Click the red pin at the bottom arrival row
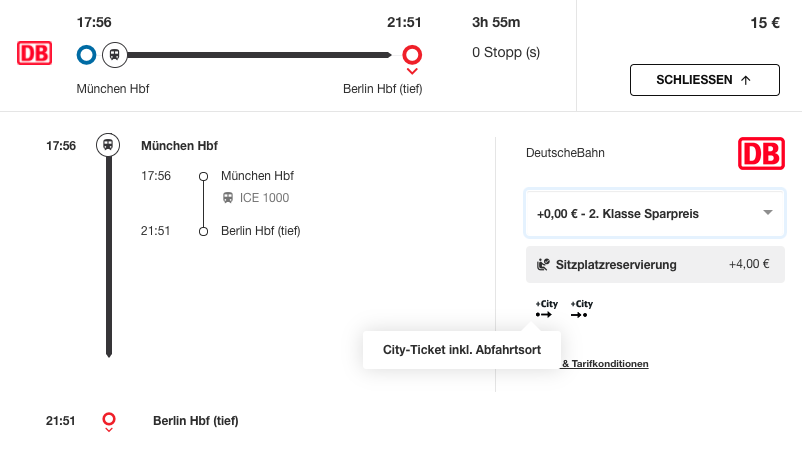Viewport: 802px width, 459px height. click(x=109, y=421)
